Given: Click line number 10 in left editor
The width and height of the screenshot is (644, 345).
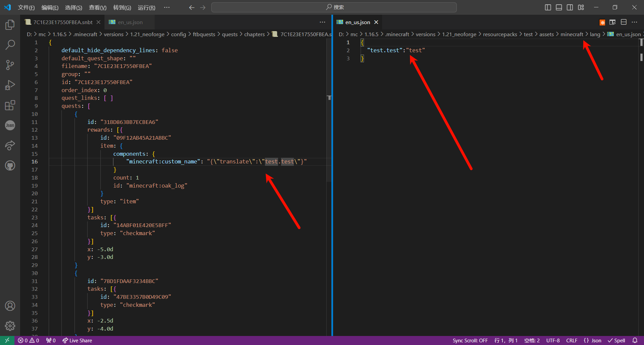Looking at the screenshot, I should pos(34,114).
